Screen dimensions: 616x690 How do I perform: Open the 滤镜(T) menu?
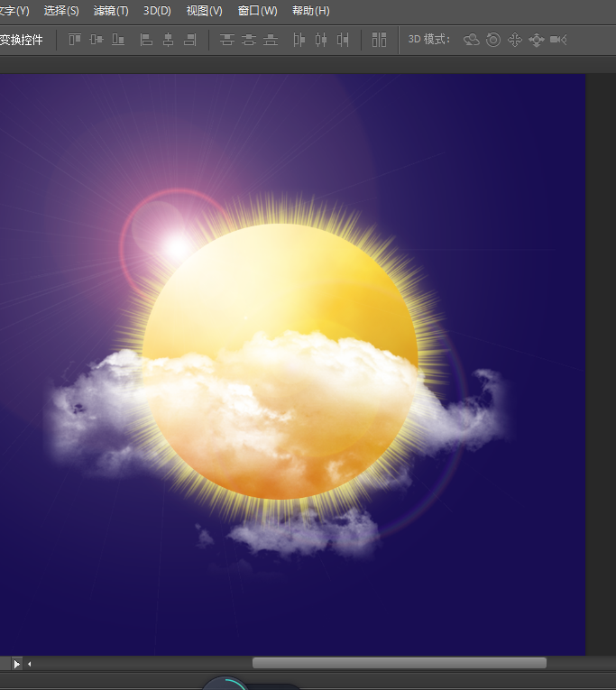(111, 11)
